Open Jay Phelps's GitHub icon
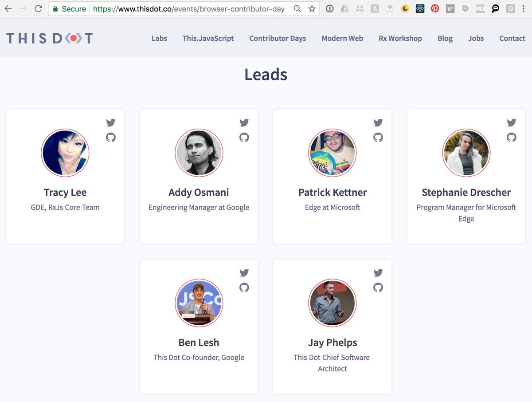The width and height of the screenshot is (532, 402). [x=378, y=288]
